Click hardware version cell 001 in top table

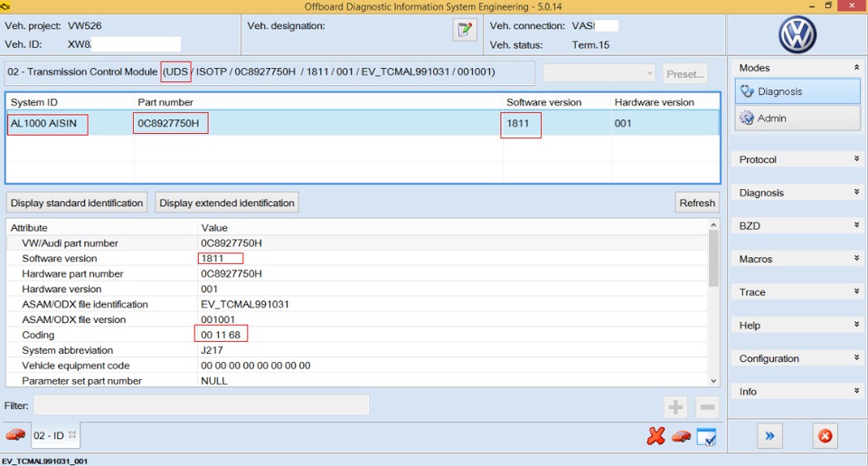click(x=623, y=123)
